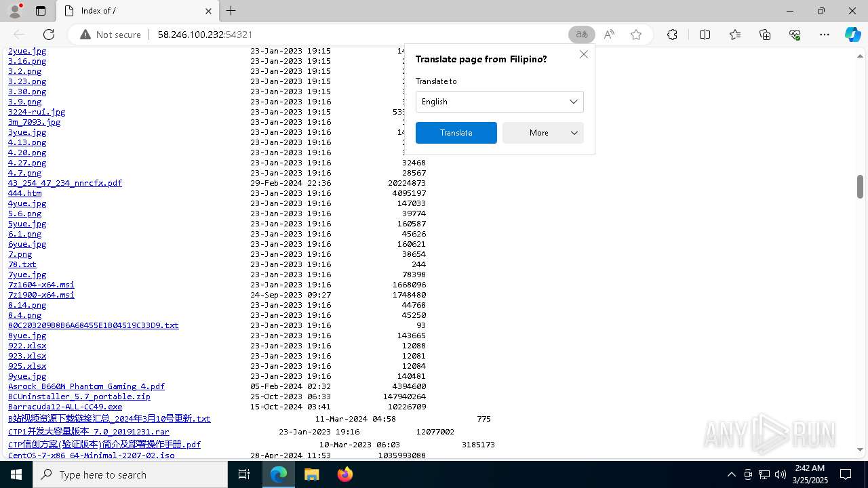Screen dimensions: 868x488
Task: Open the 2yue.jpg file link
Action: [27, 52]
